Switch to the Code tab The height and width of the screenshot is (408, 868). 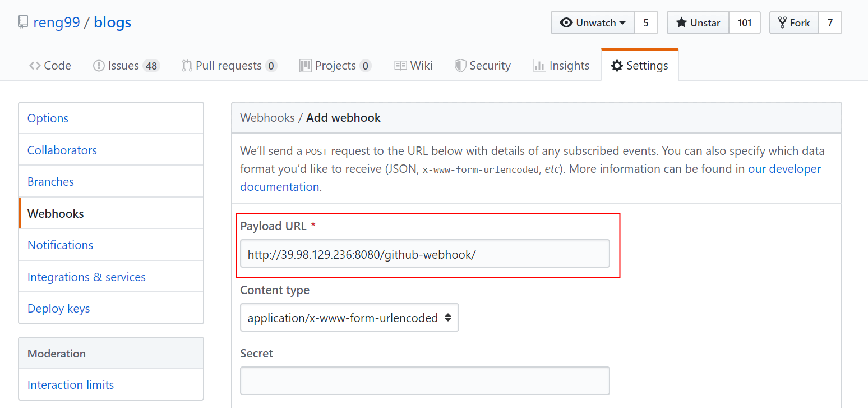point(50,66)
